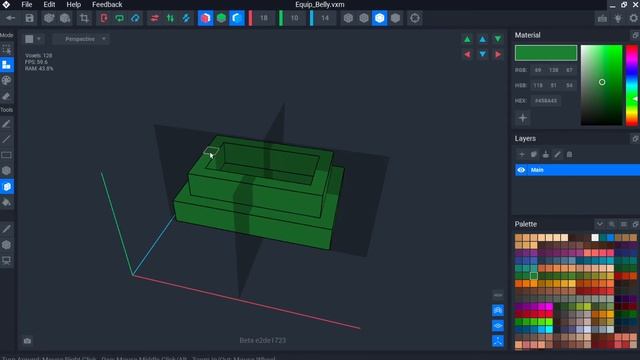
Task: Choose the eraser mode
Action: pyautogui.click(x=7, y=96)
